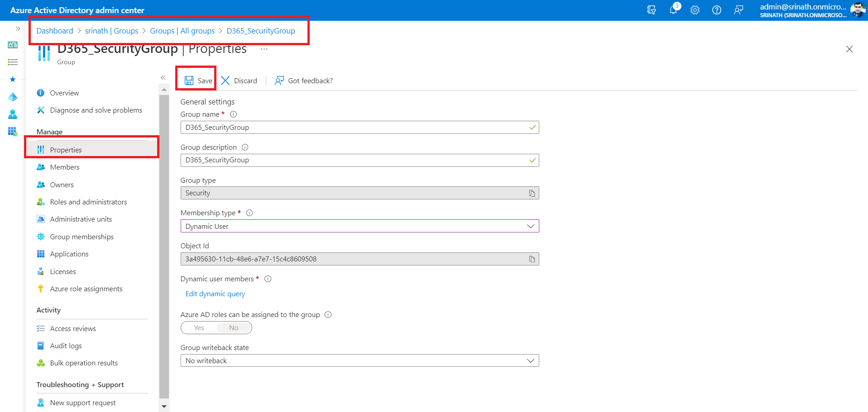Click the Edit dynamic query link

click(x=215, y=294)
